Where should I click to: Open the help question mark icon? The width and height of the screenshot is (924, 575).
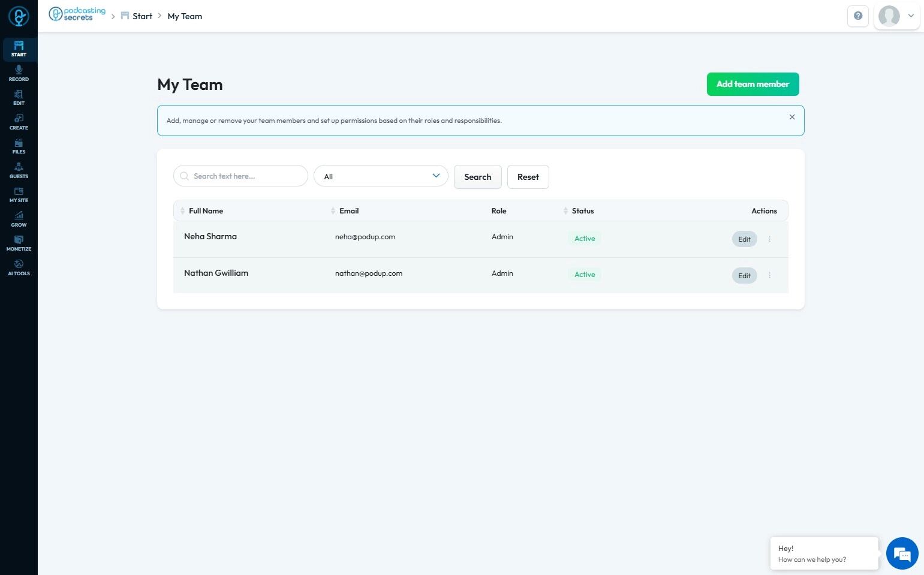[858, 16]
